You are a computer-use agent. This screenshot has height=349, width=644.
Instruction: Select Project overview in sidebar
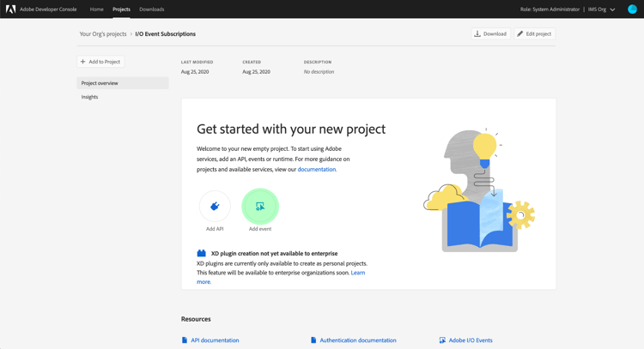click(x=123, y=83)
